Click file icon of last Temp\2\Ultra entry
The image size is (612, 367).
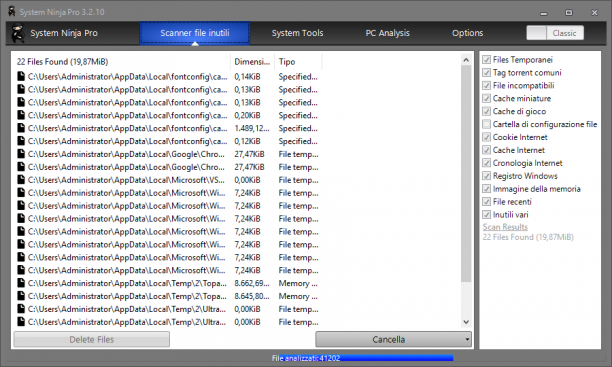tap(21, 322)
